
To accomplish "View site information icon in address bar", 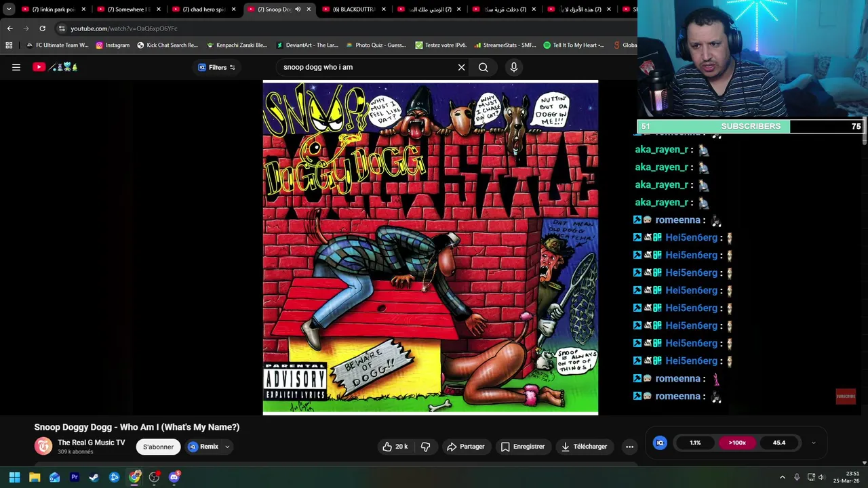I will 62,28.
